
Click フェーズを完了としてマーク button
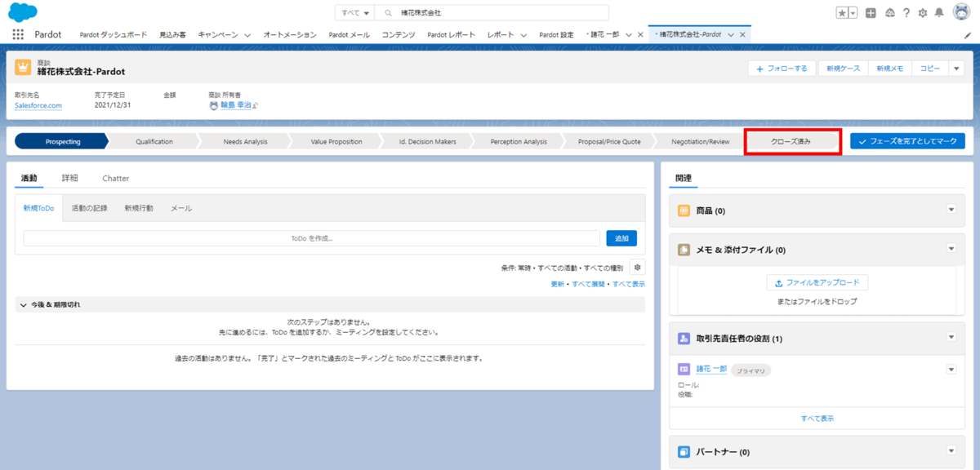pyautogui.click(x=907, y=141)
